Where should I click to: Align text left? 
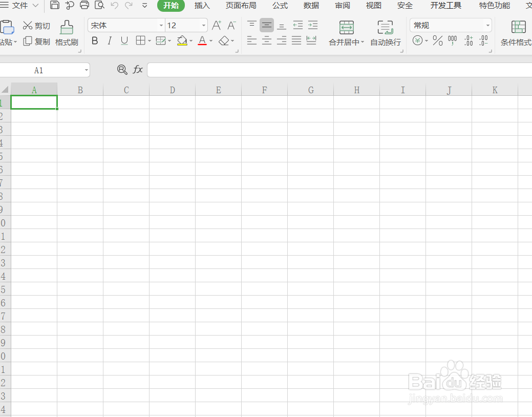[x=252, y=41]
